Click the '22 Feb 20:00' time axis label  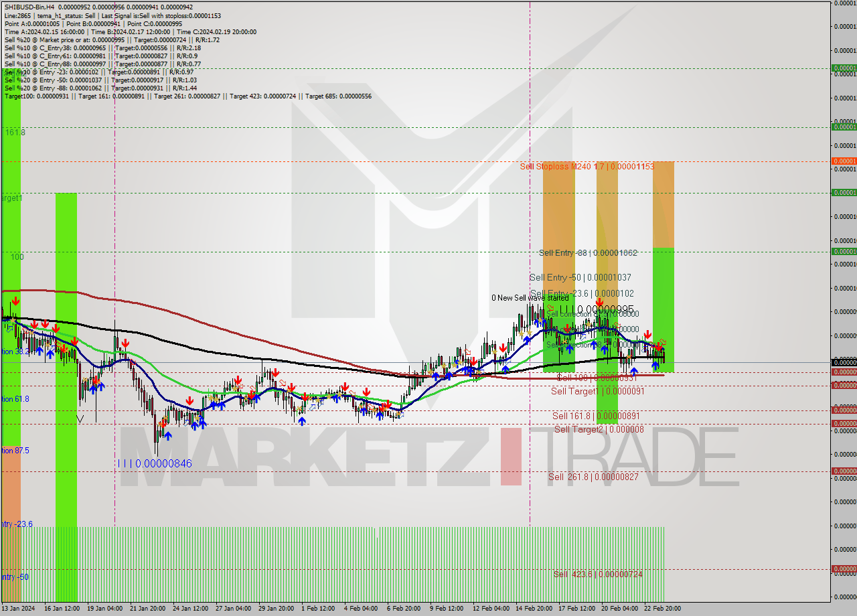tap(662, 609)
